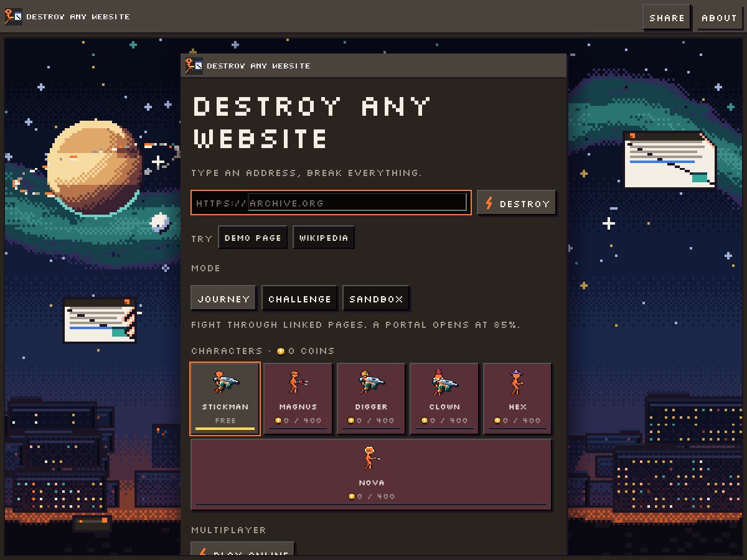Choose the Nova character card

click(x=371, y=475)
